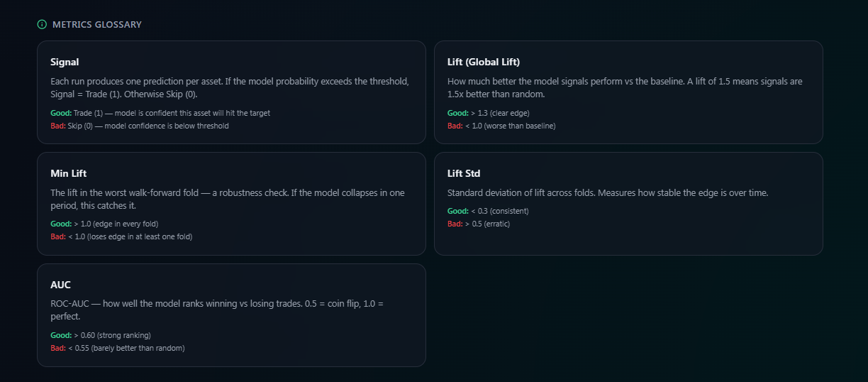Screen dimensions: 868x382
Task: Click the Lift Std card heading
Action: click(464, 173)
